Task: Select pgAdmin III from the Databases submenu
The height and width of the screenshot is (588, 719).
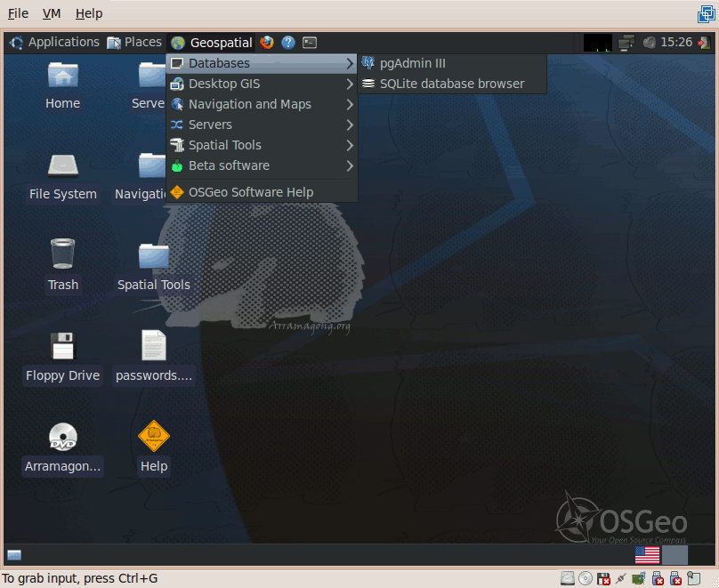Action: tap(452, 63)
